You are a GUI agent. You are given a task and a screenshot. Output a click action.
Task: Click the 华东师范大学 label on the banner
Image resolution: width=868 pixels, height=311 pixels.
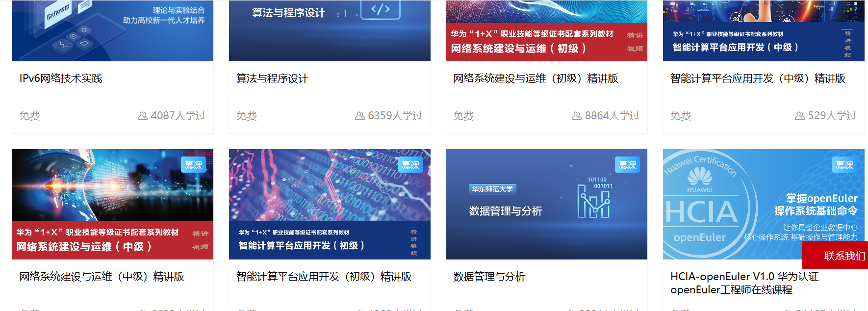click(x=492, y=189)
